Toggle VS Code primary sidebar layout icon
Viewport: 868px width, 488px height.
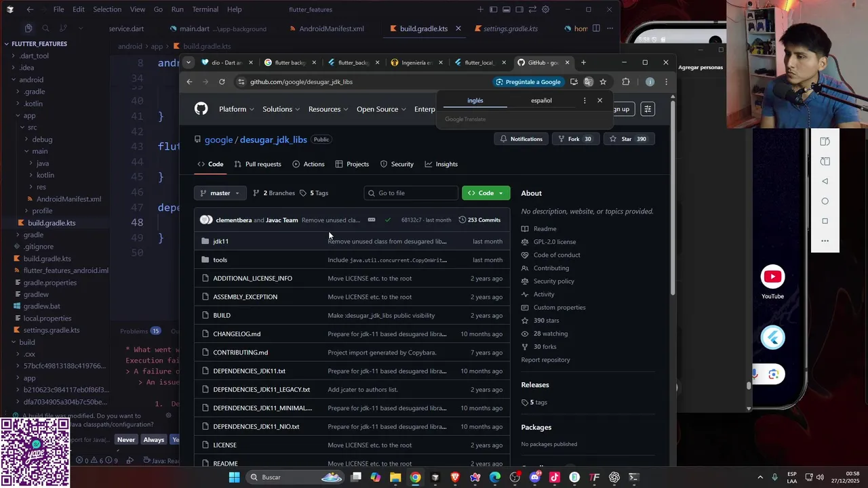click(x=494, y=9)
